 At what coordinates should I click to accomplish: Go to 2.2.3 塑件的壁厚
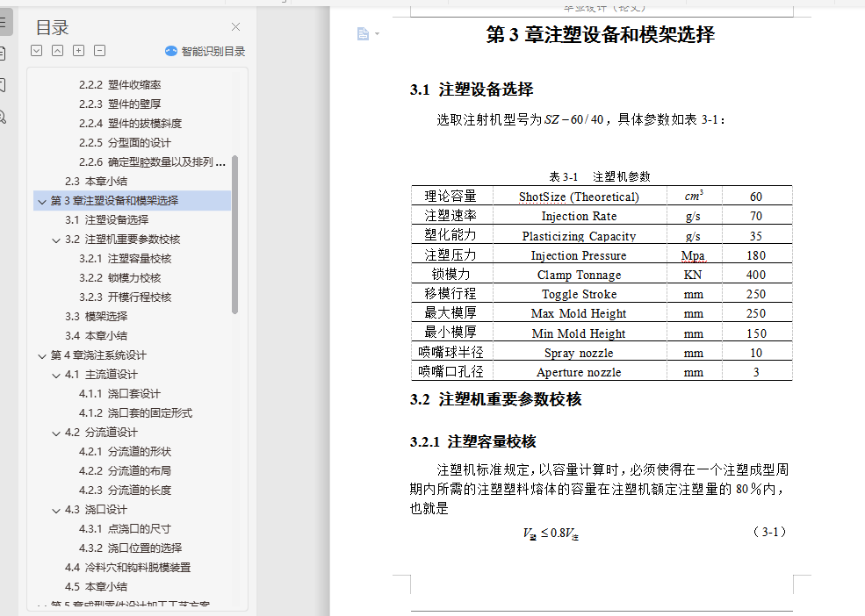119,104
